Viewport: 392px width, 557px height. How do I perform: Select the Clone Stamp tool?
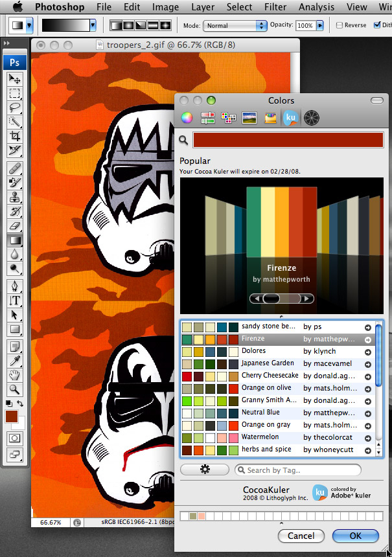click(14, 197)
